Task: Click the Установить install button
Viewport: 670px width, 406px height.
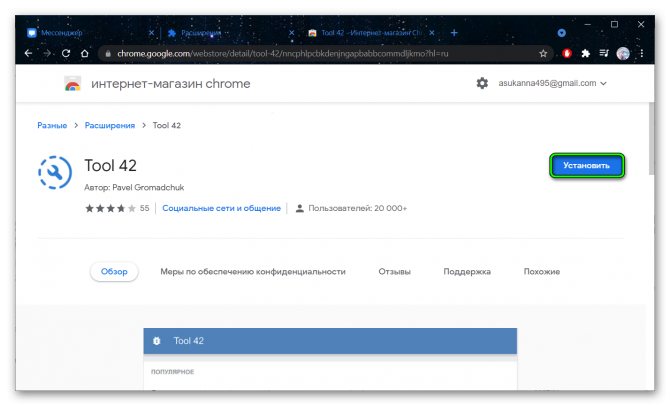Action: coord(586,165)
